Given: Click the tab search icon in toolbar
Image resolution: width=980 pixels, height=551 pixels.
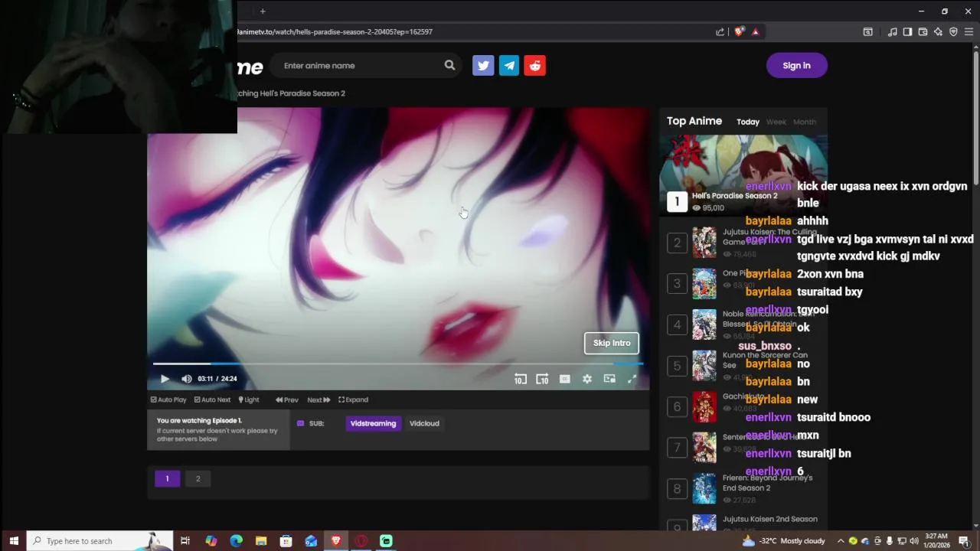Looking at the screenshot, I should pyautogui.click(x=867, y=32).
